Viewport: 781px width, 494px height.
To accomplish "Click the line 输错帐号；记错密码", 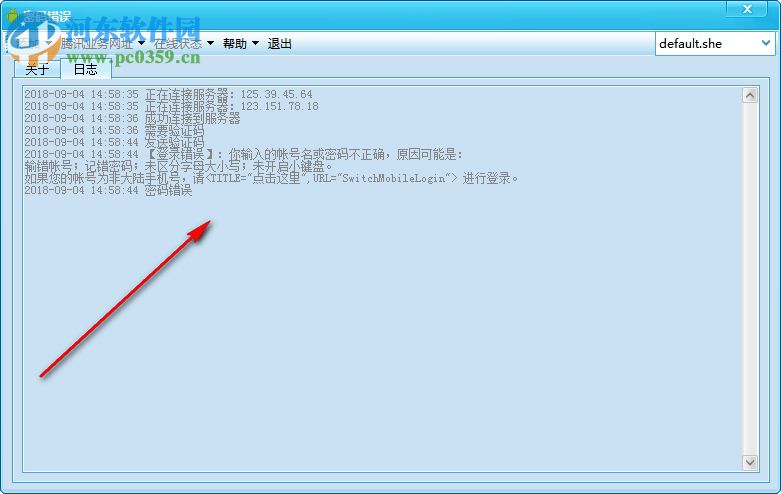I will point(179,166).
